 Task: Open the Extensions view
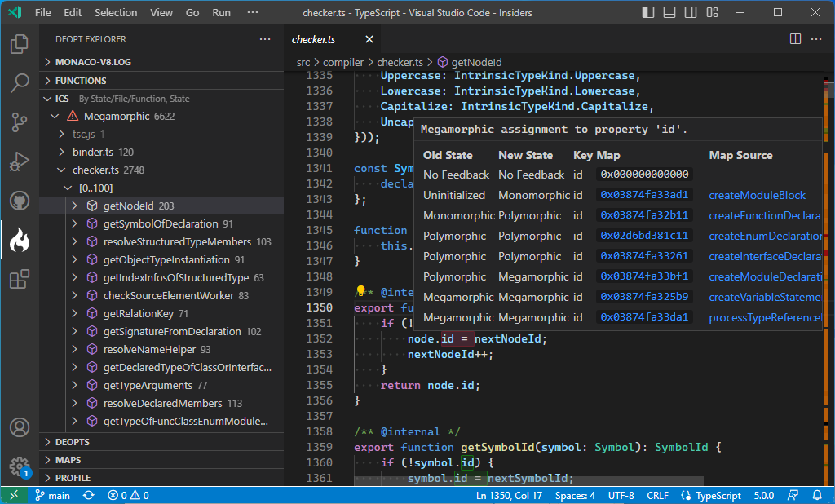point(20,280)
